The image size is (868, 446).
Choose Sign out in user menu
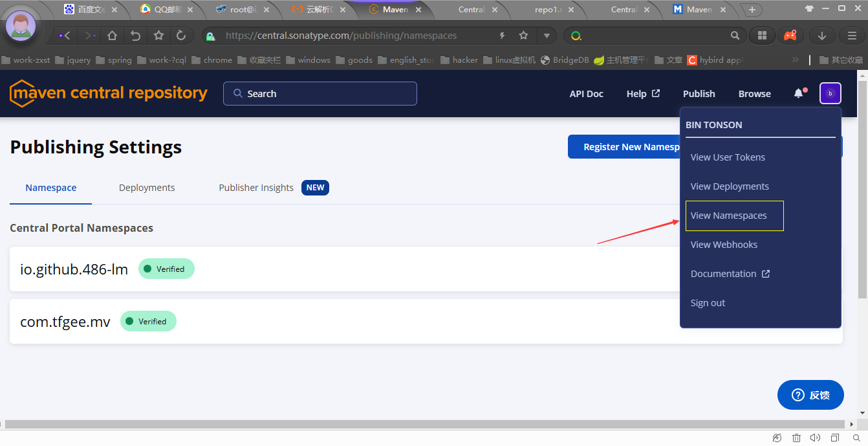pyautogui.click(x=708, y=303)
